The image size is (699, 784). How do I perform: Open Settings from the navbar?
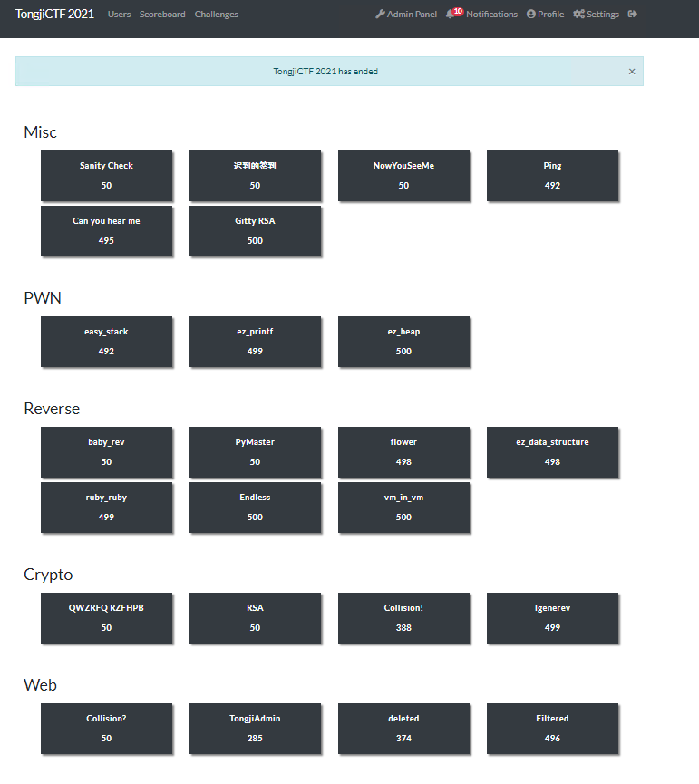(x=596, y=14)
